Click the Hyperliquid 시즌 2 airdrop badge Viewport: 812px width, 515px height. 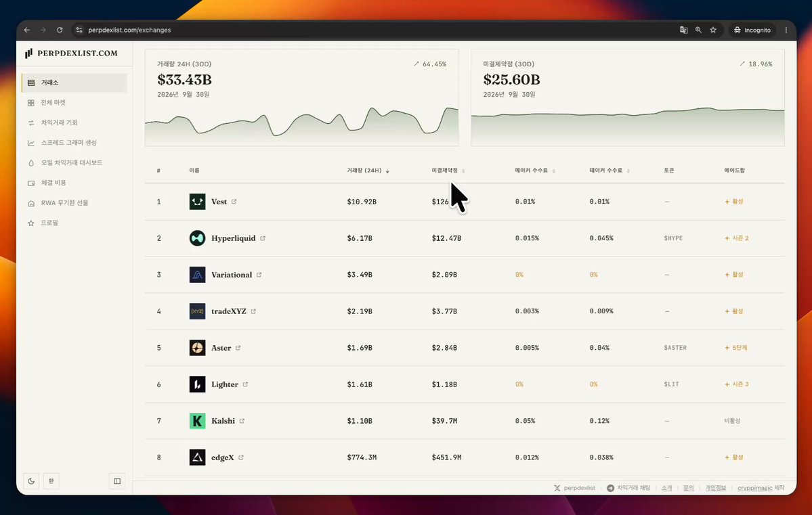736,238
